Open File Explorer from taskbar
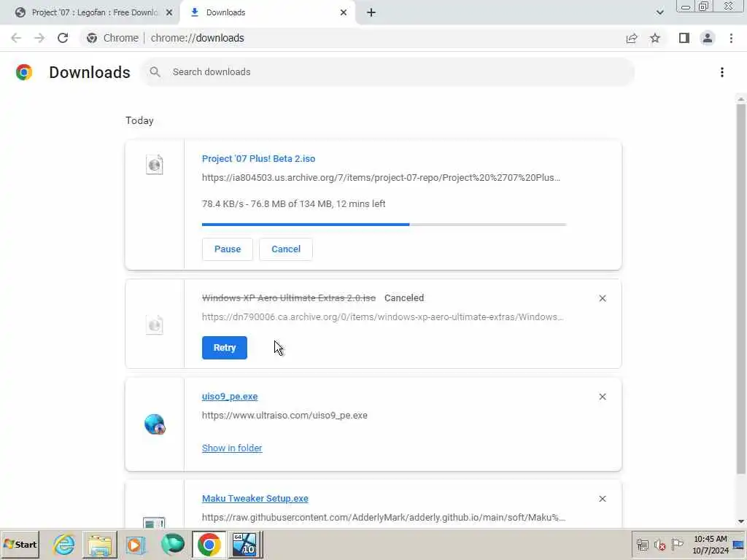The image size is (747, 560). click(99, 544)
